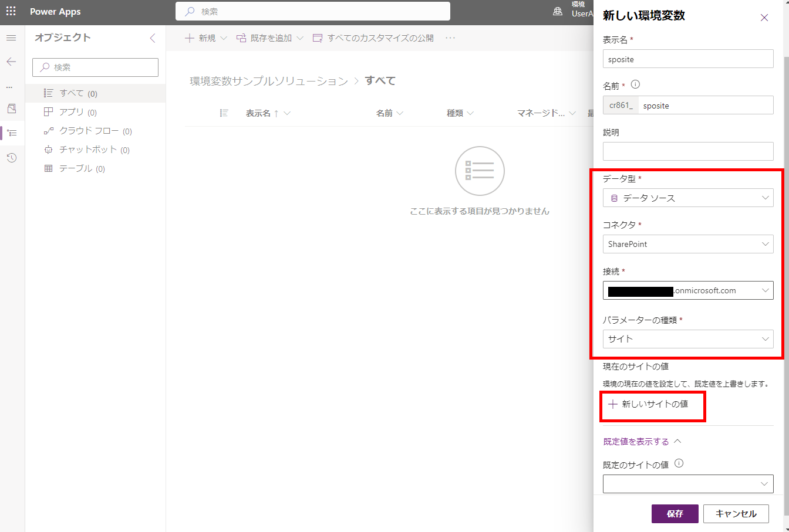This screenshot has width=789, height=532.
Task: Click the 保存 button
Action: click(x=675, y=514)
